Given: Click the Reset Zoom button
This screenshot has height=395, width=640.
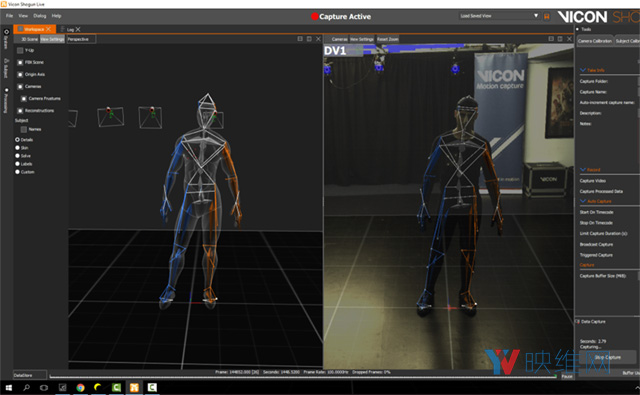Looking at the screenshot, I should 387,39.
